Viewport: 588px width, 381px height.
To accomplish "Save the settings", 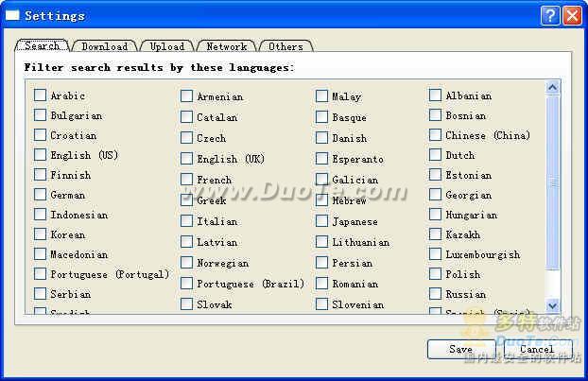I will 461,349.
